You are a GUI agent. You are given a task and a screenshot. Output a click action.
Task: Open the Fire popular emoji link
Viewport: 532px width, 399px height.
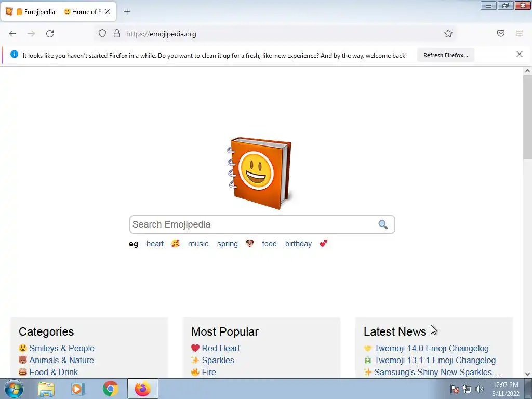[x=209, y=372]
